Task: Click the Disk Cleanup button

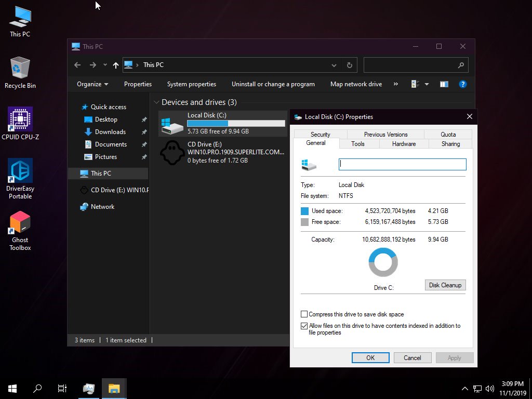Action: tap(445, 285)
